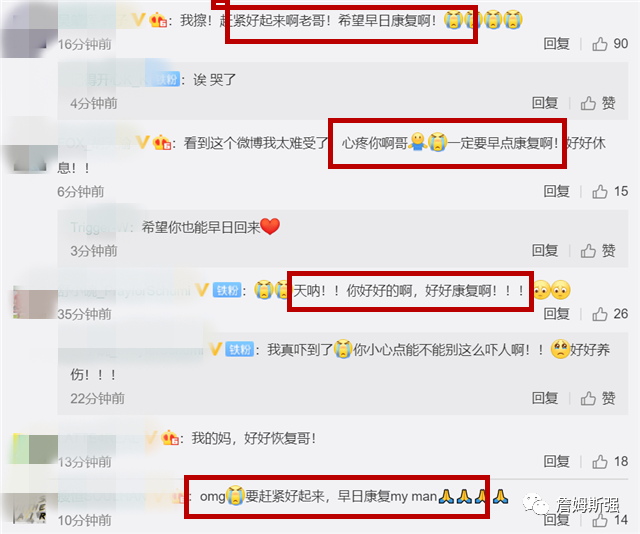Reply to comment posted 16分钟前

click(x=556, y=44)
